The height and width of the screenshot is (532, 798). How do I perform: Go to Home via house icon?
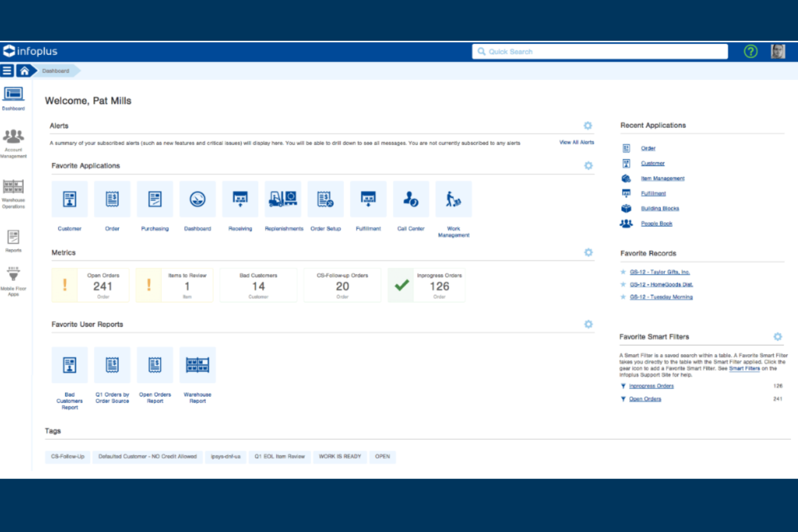pos(24,71)
